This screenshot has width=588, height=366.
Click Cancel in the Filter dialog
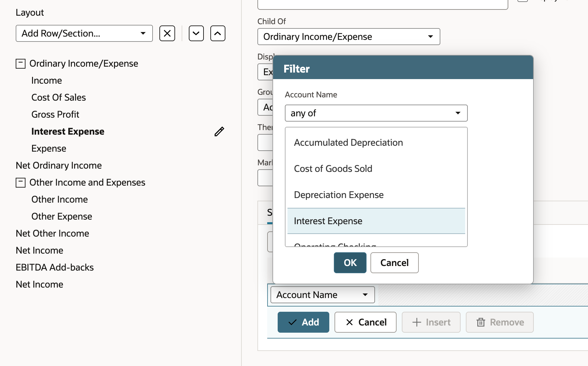point(394,263)
